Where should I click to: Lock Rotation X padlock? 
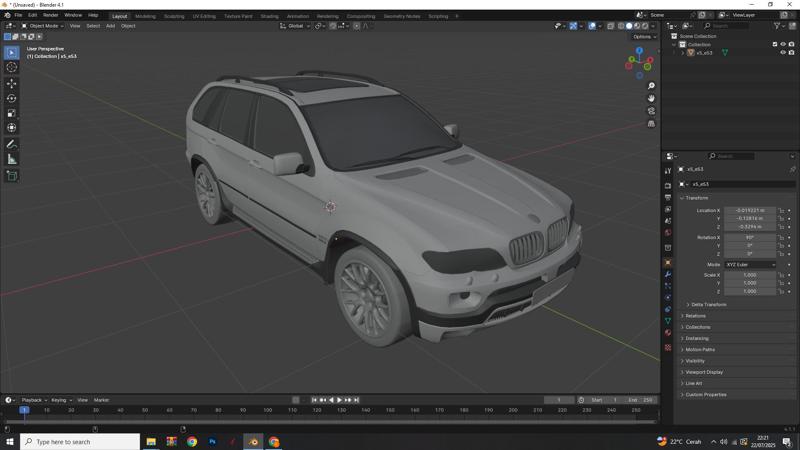(x=781, y=238)
